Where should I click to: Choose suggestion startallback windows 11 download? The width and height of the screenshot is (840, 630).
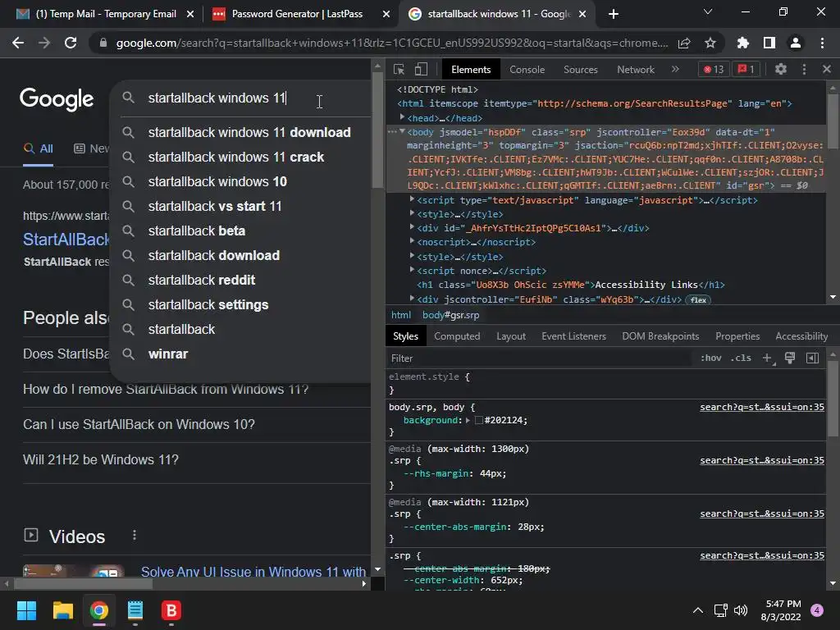pos(249,132)
